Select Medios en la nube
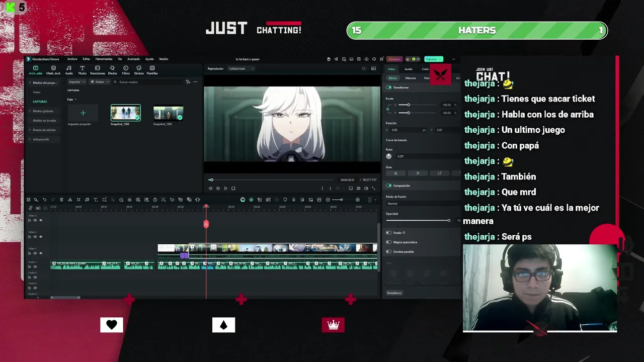Screen dimensions: 644x362 point(44,121)
